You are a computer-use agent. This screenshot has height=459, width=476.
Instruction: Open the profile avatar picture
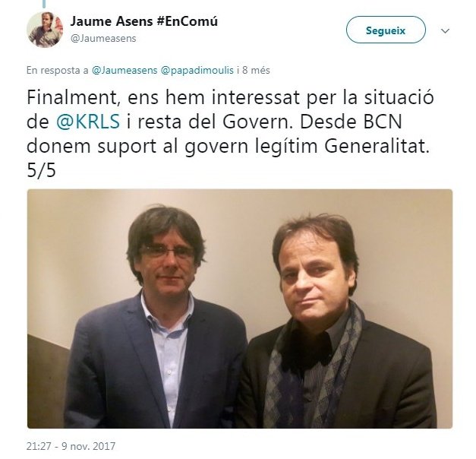coord(45,30)
